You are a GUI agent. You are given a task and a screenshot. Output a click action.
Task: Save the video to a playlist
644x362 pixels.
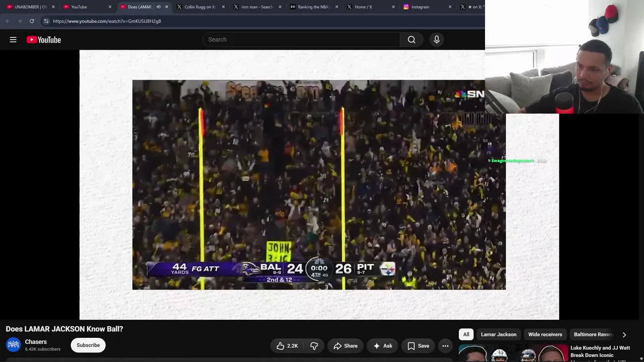coord(418,346)
